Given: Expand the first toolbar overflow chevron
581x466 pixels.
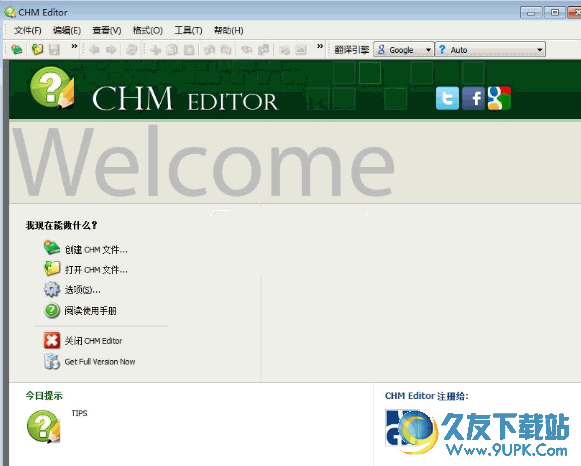Looking at the screenshot, I should pos(74,46).
